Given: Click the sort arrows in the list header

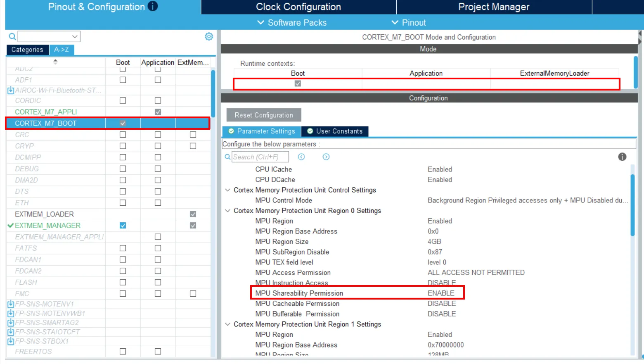Looking at the screenshot, I should pos(55,62).
